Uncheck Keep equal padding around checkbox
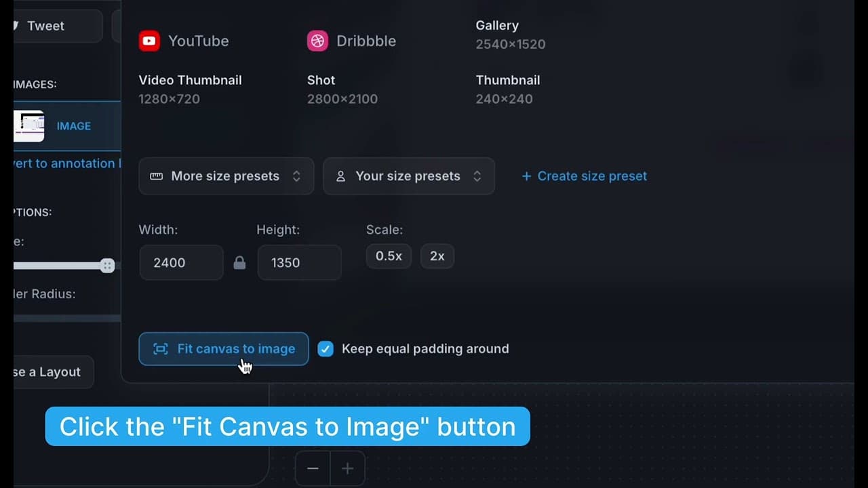 pyautogui.click(x=325, y=349)
